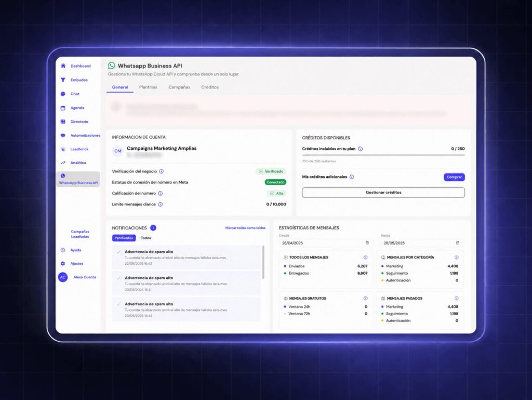
Task: Mark read the 20/05/2025 16:43 warning checkmark
Action: tap(119, 304)
